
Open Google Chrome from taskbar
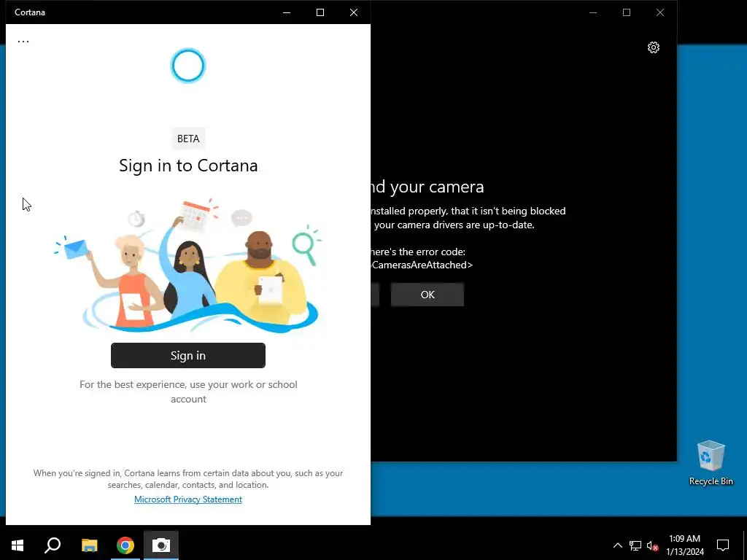125,545
